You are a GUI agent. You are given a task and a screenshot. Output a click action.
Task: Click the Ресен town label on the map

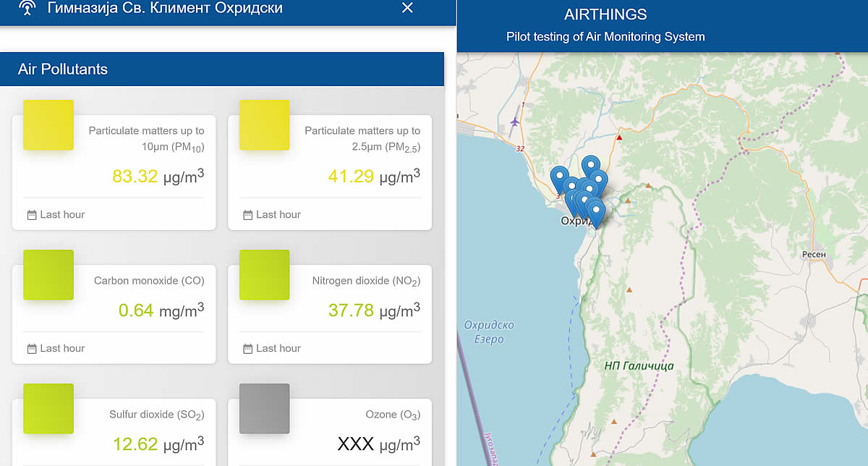click(814, 255)
